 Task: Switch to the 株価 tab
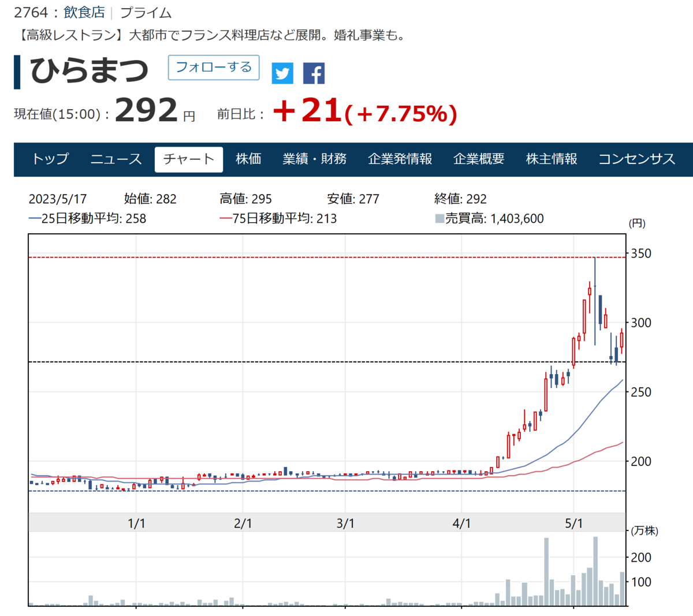249,159
